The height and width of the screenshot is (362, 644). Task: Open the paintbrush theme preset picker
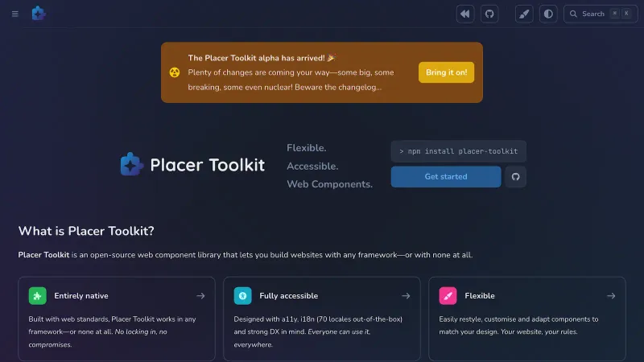tap(524, 14)
